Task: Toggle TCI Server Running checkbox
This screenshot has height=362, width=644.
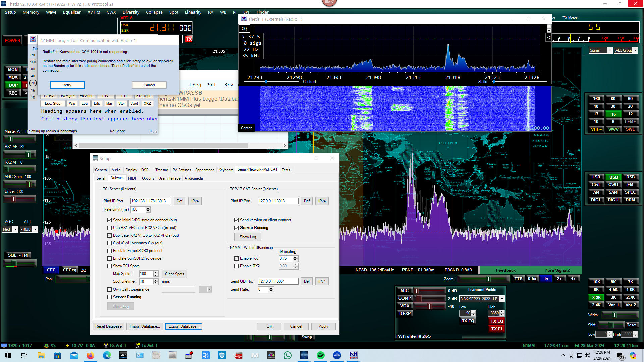Action: [109, 297]
